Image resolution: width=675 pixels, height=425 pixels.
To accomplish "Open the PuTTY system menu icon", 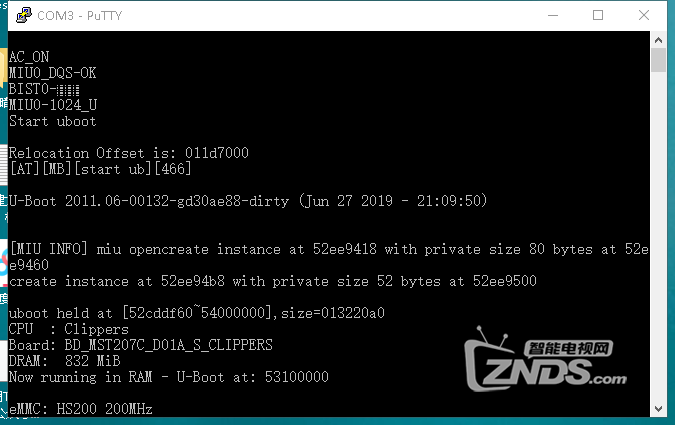I will tap(24, 15).
